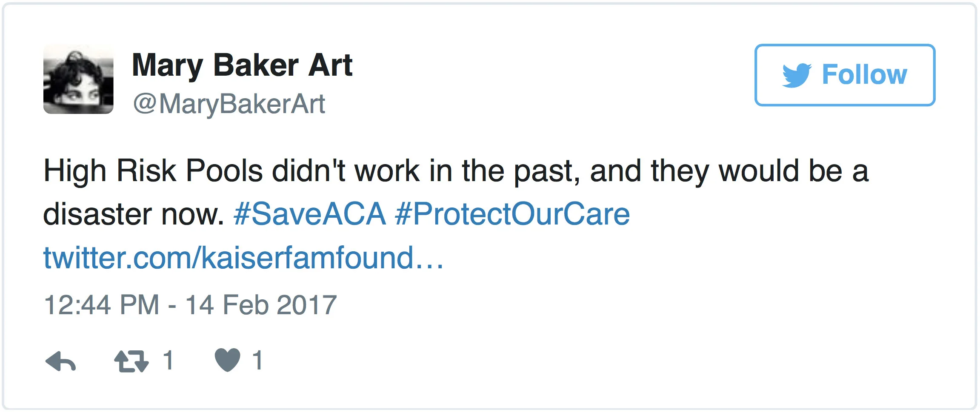Open the #ProtectOurCare hashtag

click(512, 214)
